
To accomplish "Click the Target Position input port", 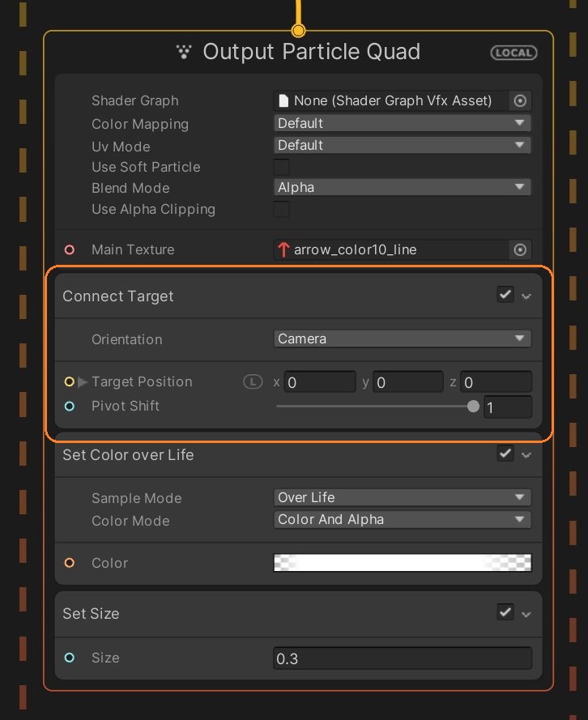I will coord(70,381).
